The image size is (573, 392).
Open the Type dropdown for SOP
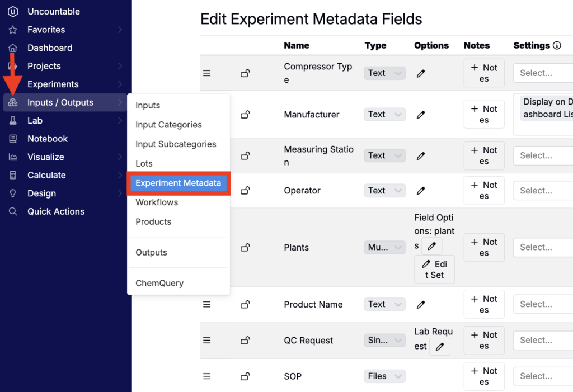[384, 376]
